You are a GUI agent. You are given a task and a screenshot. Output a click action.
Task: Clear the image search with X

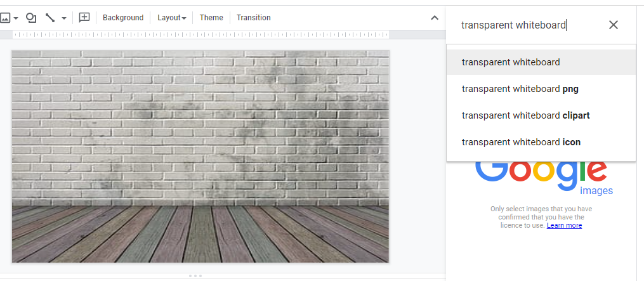(x=613, y=25)
